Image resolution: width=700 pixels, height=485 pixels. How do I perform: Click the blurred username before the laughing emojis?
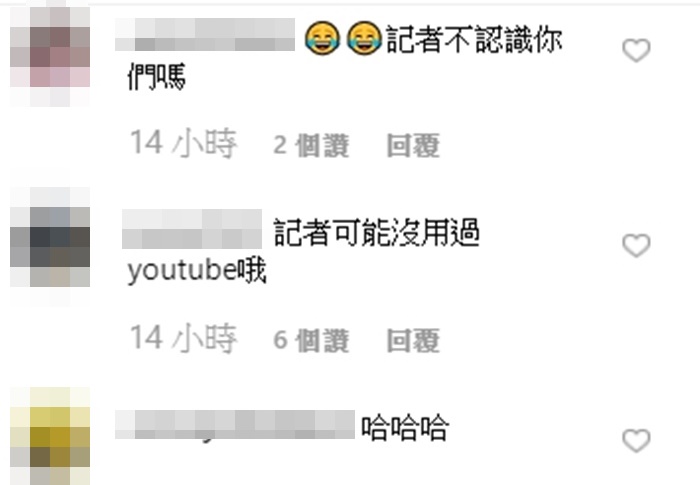click(205, 34)
